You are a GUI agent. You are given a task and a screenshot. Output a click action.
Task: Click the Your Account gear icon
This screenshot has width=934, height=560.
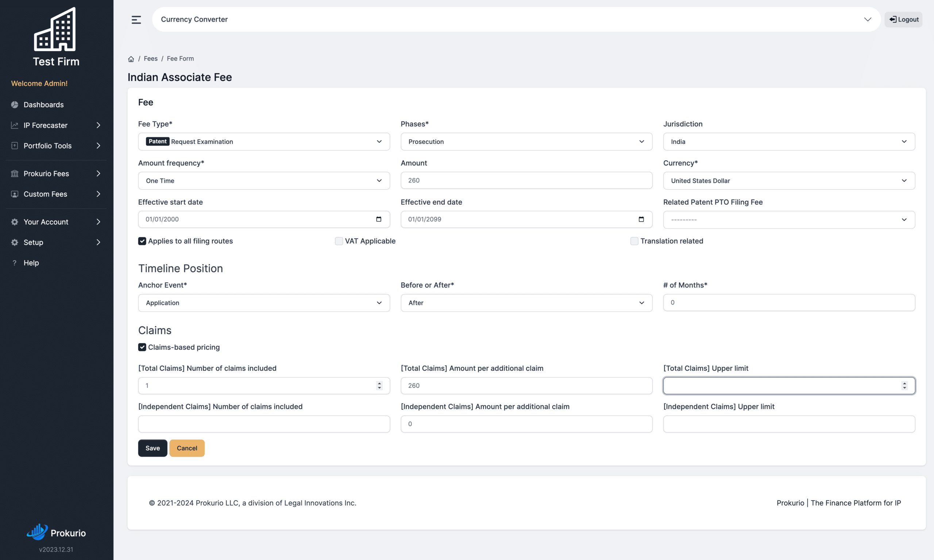tap(15, 222)
